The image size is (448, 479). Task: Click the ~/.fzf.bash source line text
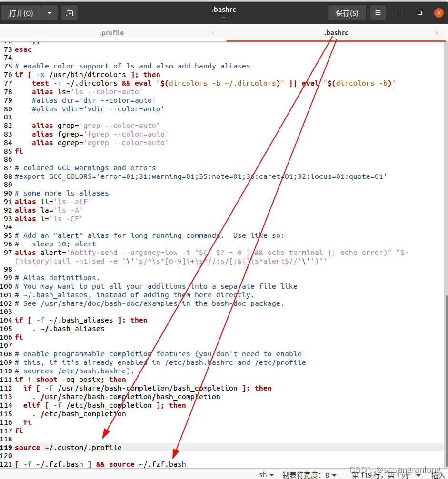(x=100, y=464)
